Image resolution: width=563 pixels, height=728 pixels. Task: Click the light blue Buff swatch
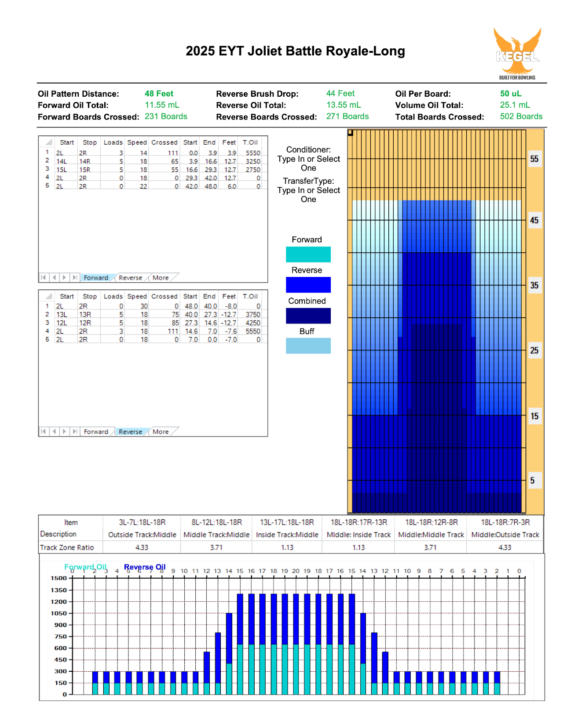pyautogui.click(x=308, y=346)
